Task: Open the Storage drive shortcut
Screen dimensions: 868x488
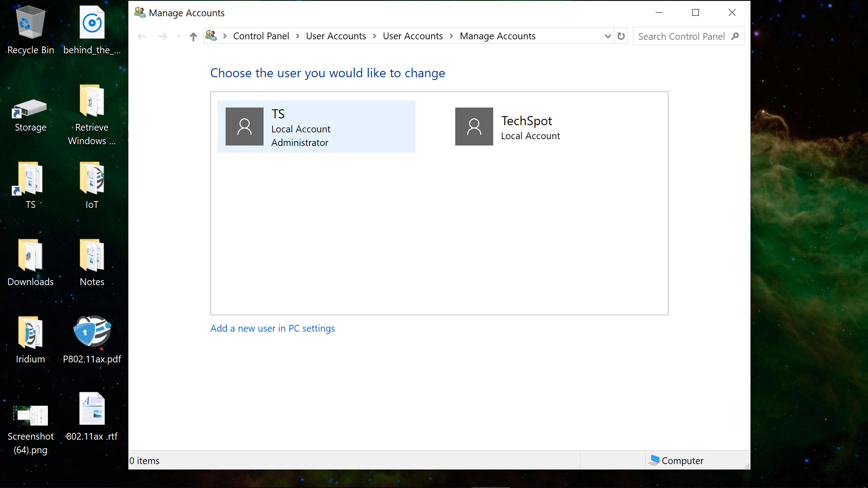Action: (x=30, y=108)
